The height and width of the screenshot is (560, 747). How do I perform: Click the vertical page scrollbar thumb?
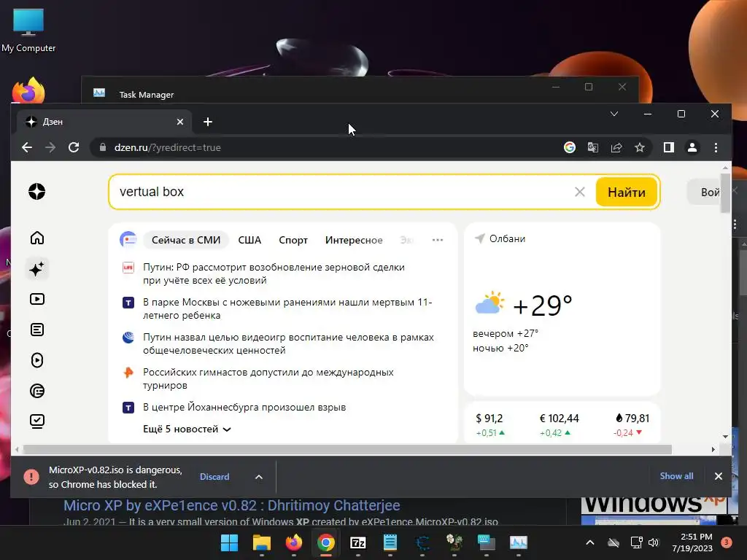[x=725, y=192]
